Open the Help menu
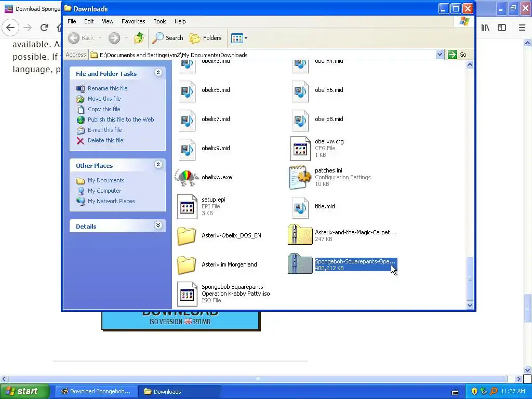532x399 pixels. (x=180, y=21)
